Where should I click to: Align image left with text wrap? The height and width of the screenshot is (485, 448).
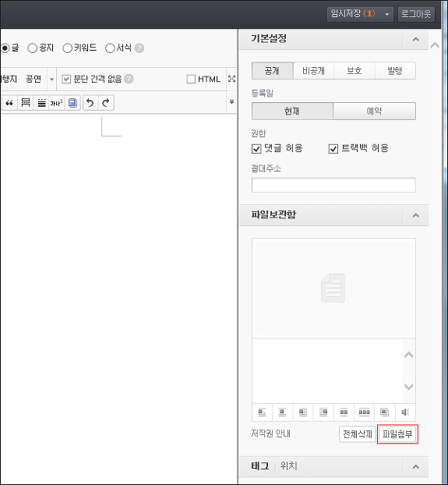coord(303,412)
